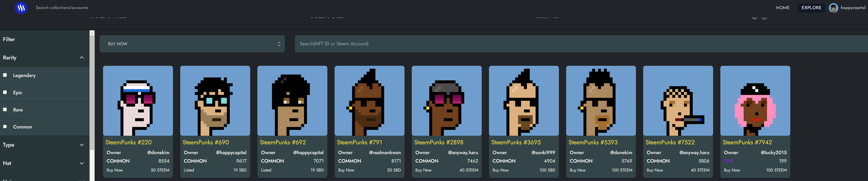
Task: Focus the Search collections/accounts field
Action: (62, 8)
